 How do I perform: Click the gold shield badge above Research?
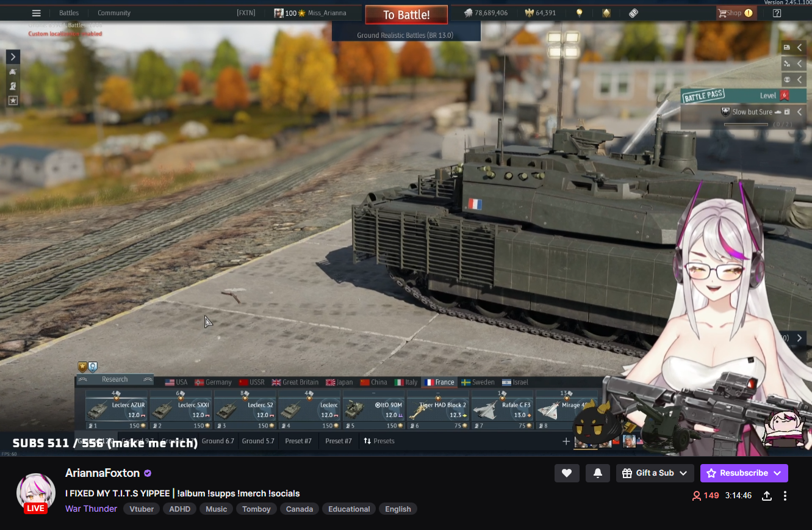point(82,367)
